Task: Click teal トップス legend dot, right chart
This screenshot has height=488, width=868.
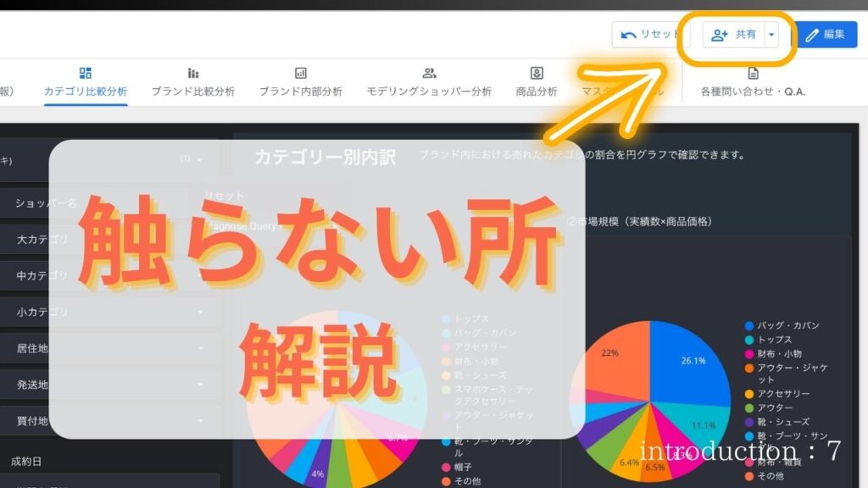Action: click(x=749, y=340)
